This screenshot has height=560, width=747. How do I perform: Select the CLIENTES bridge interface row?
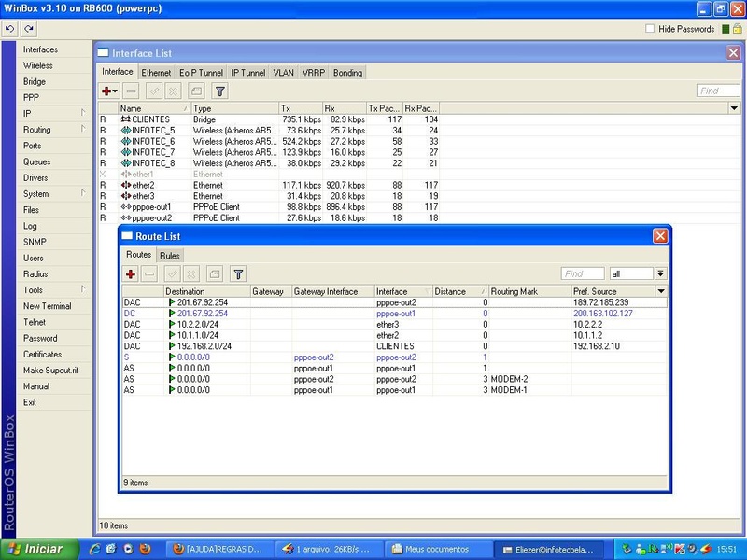pos(269,119)
